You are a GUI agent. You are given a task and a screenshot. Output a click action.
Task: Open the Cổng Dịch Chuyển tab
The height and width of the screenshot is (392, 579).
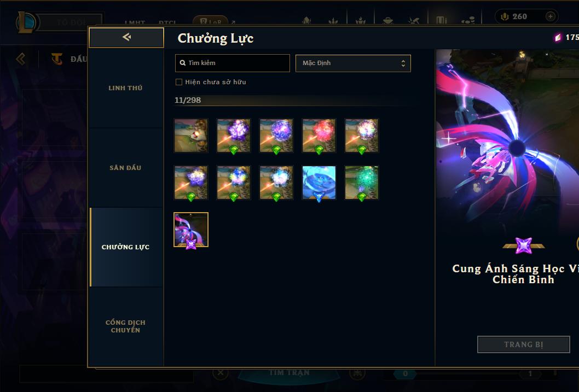coord(125,326)
